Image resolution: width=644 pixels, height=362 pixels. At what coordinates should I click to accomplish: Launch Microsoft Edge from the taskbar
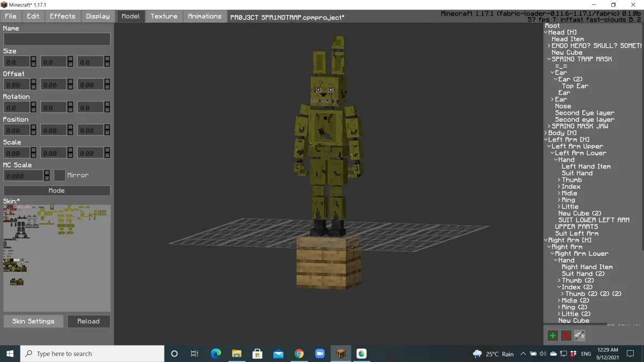(216, 353)
